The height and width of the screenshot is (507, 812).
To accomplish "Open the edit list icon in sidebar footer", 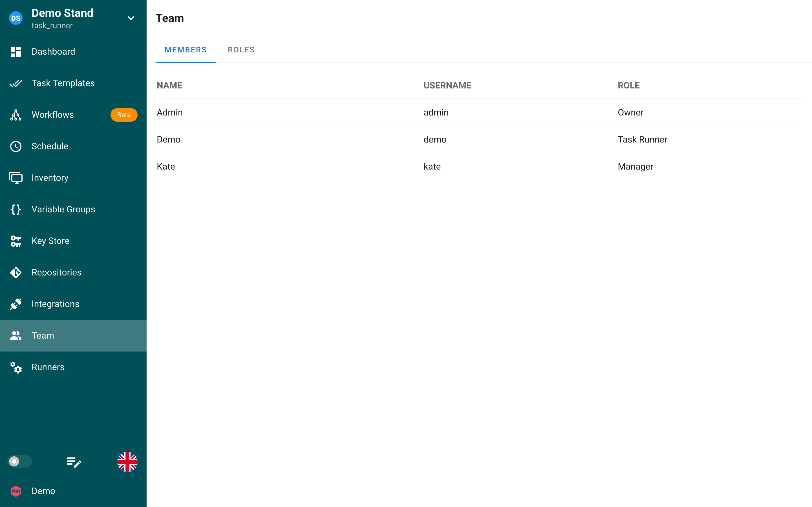I will 74,462.
